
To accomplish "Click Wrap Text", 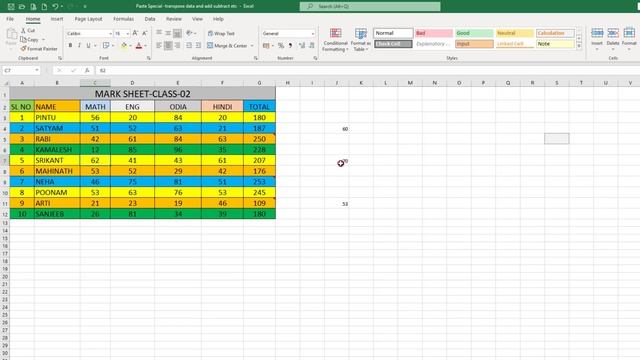I will coord(221,33).
